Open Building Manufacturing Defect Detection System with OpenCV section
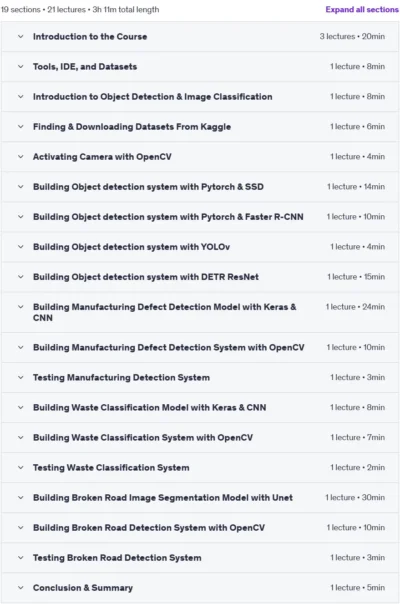 click(x=200, y=347)
